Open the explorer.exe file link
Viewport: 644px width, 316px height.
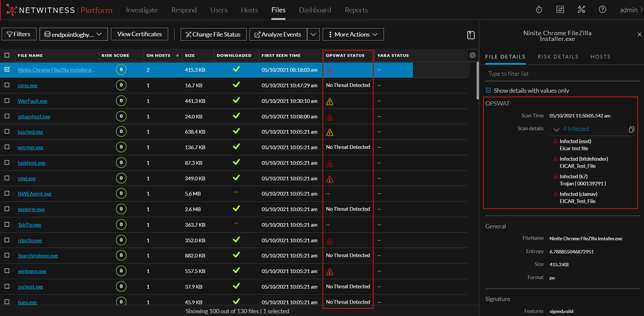click(x=31, y=209)
